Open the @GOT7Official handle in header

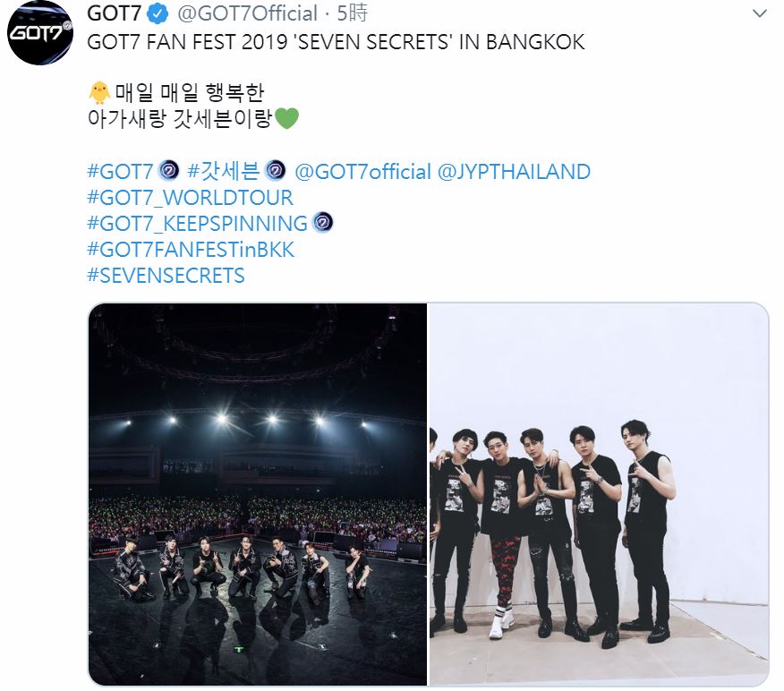[248, 13]
